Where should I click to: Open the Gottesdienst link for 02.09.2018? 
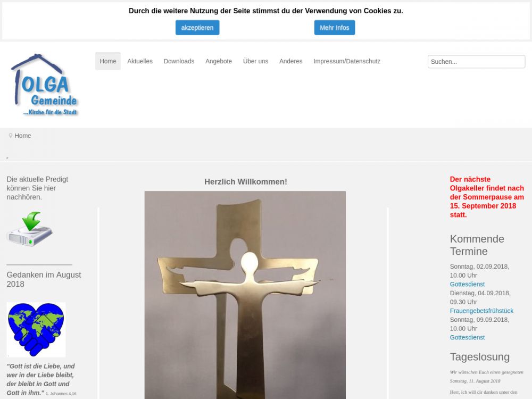(x=467, y=284)
